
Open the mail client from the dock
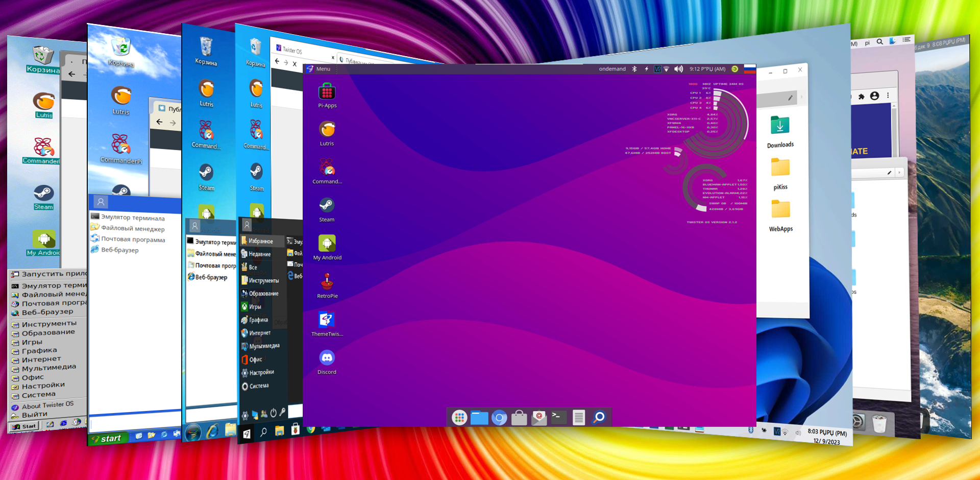[x=538, y=417]
